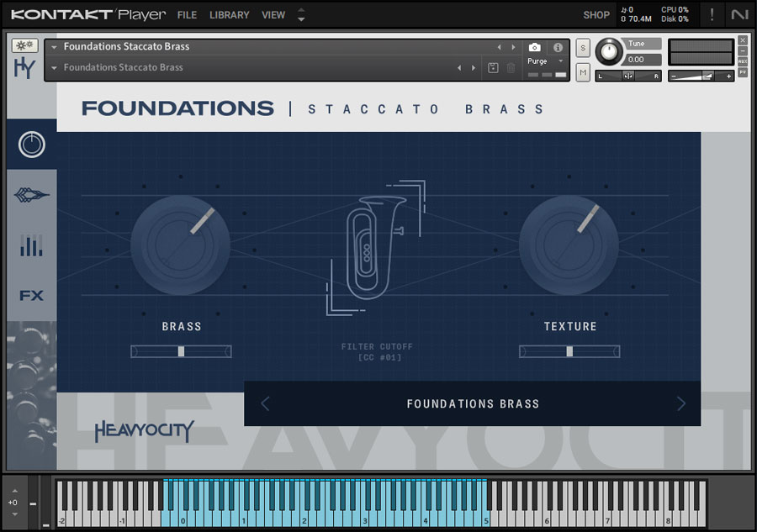Click the tuba instrument illustration
Viewport: 757px width, 532px height.
(376, 248)
